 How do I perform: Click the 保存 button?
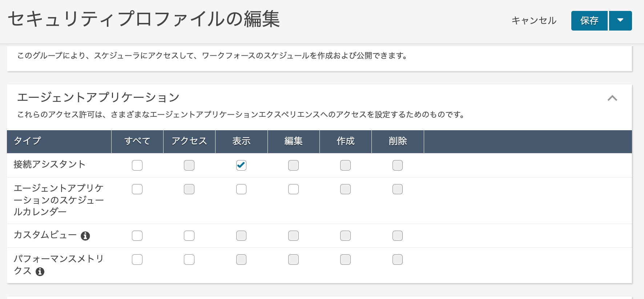pyautogui.click(x=589, y=21)
